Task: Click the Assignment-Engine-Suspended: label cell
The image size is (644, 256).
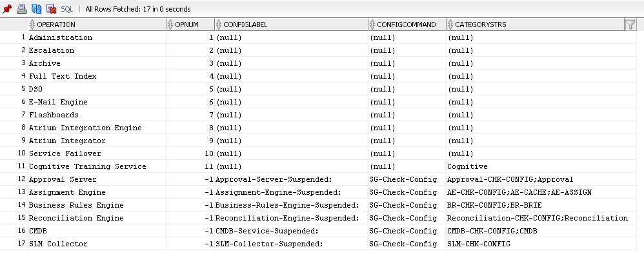Action: (291, 192)
